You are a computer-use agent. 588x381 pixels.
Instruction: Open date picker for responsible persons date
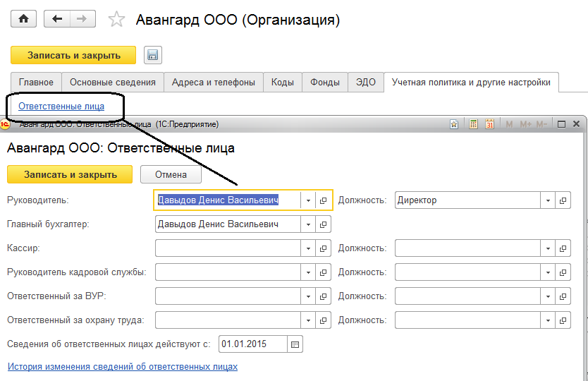point(295,344)
